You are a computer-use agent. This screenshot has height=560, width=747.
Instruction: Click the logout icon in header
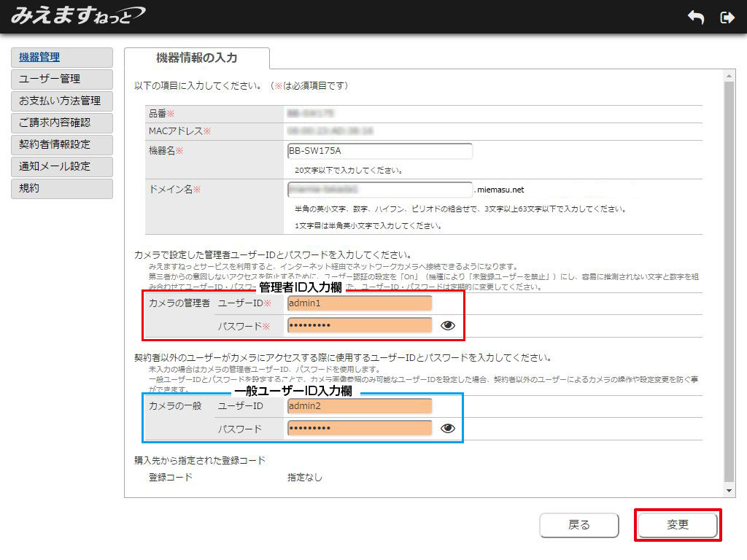coord(727,17)
